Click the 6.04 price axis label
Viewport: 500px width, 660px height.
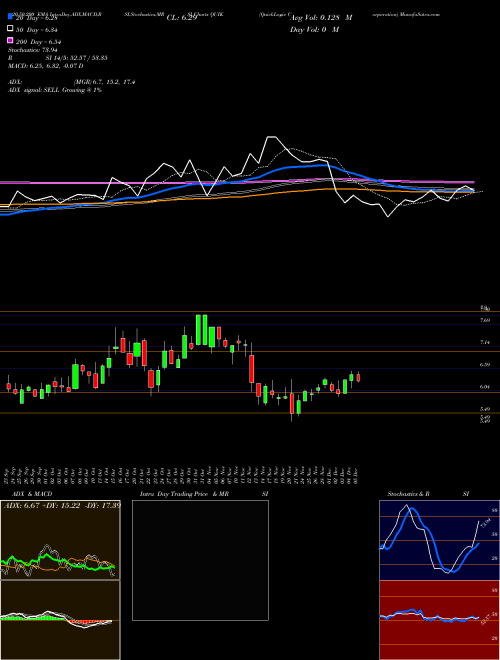[485, 387]
